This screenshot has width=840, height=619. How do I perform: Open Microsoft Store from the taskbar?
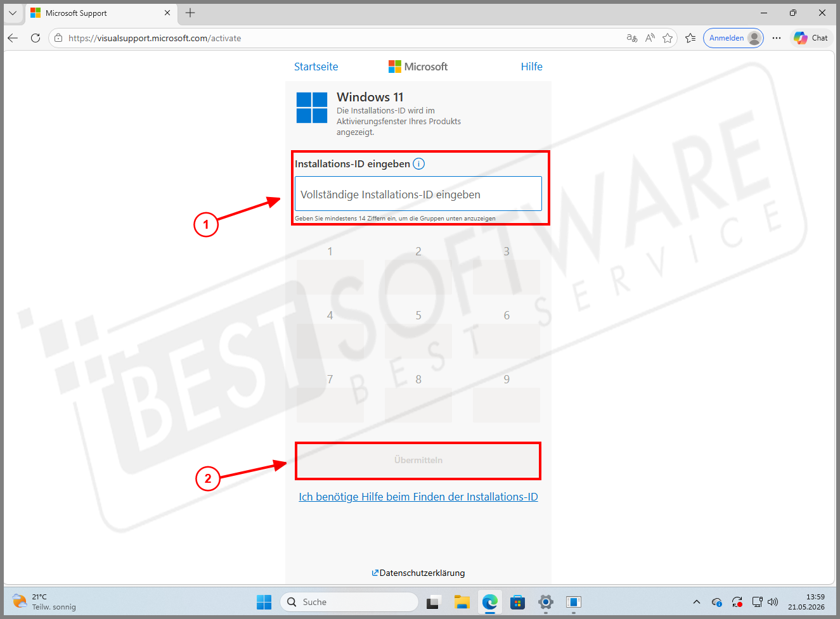pyautogui.click(x=518, y=602)
